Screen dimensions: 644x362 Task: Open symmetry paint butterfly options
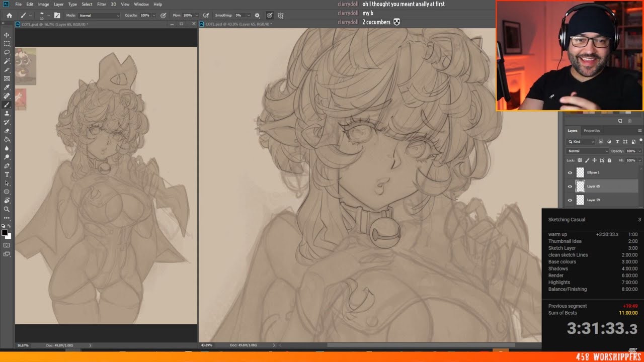pyautogui.click(x=281, y=16)
